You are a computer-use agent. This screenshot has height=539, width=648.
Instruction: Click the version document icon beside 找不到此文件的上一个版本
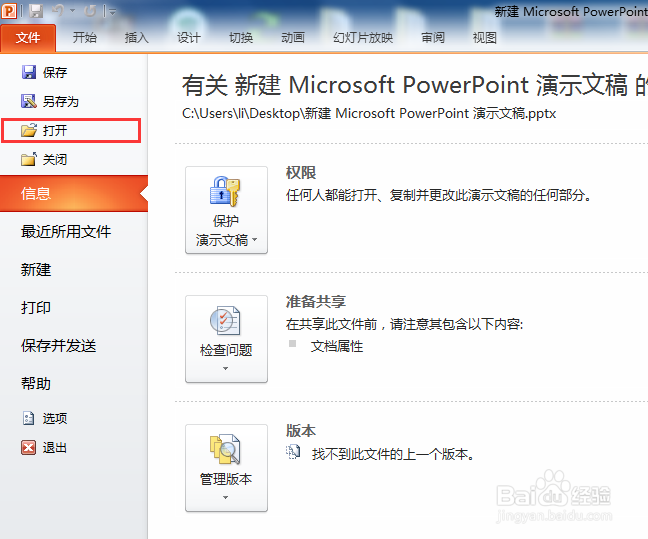click(x=293, y=452)
